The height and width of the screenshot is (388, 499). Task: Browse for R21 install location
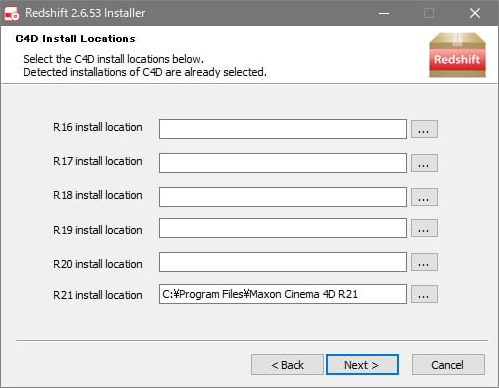[424, 294]
